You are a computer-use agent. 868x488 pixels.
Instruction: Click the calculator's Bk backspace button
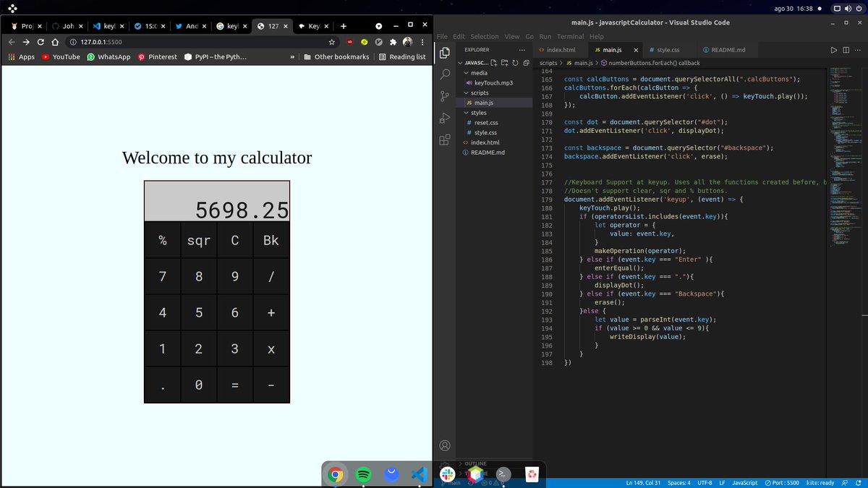tap(271, 240)
